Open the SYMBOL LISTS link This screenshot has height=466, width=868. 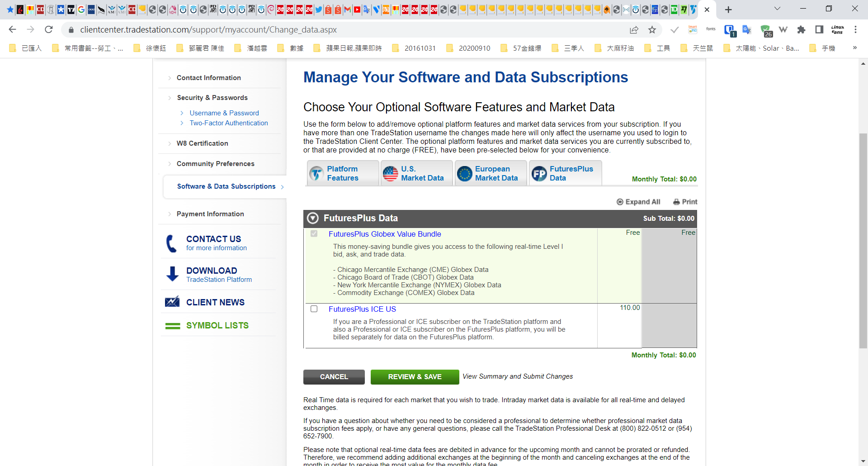point(217,325)
